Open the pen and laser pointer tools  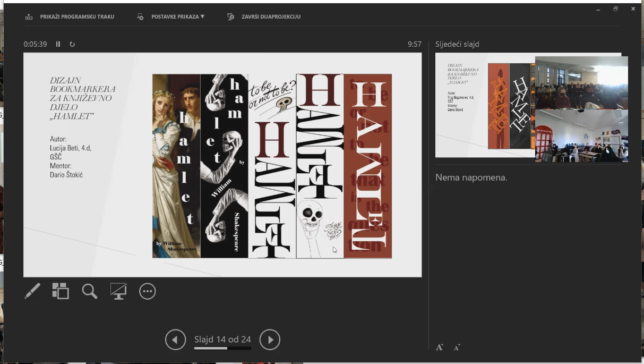(32, 291)
